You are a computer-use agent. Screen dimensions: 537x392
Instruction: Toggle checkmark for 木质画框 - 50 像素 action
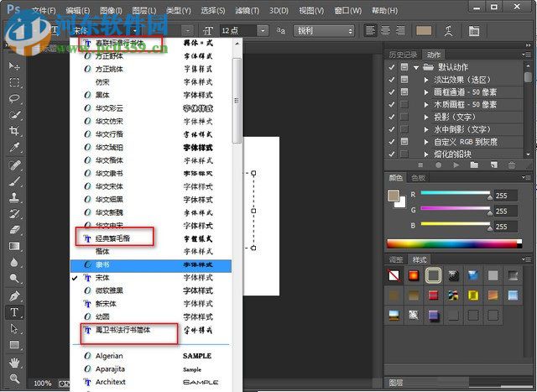(392, 105)
